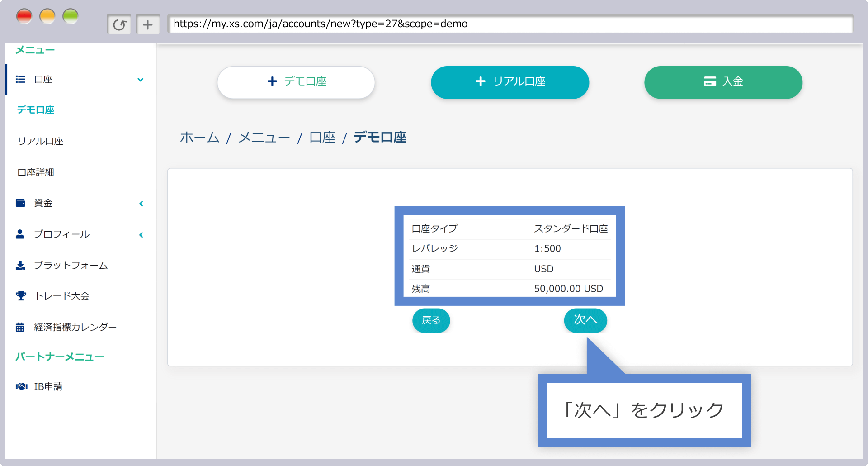Click the 通貨 row USD value
Screen dimensions: 868x466
point(544,269)
